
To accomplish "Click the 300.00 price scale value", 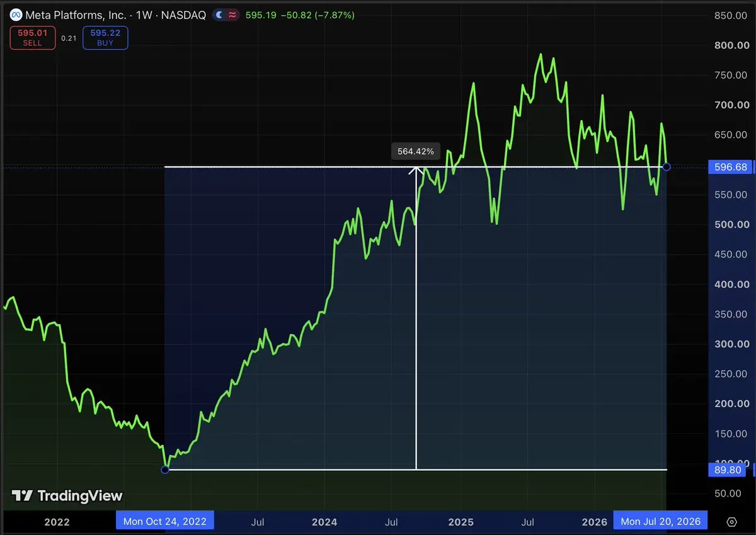I will 733,345.
